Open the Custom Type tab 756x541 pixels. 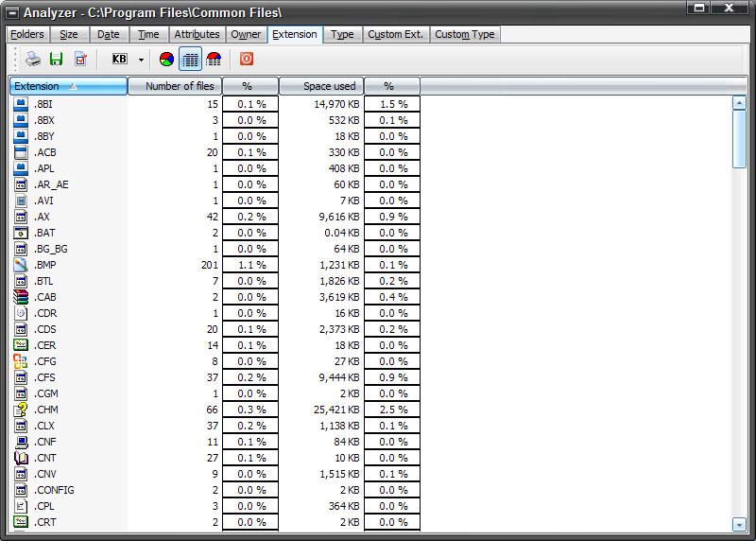click(x=464, y=34)
